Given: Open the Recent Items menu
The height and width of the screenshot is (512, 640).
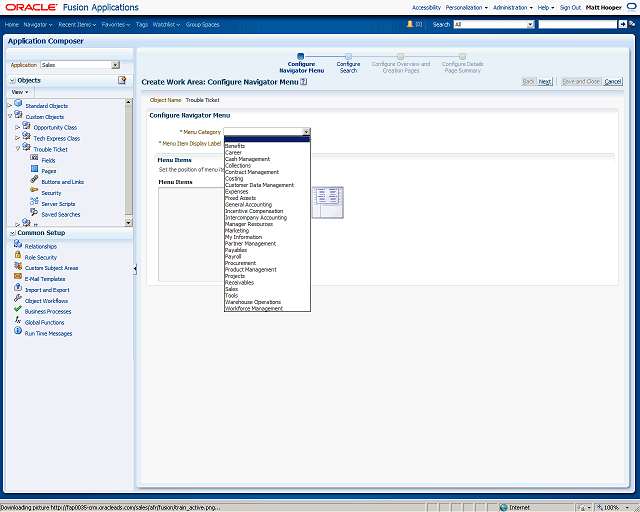Looking at the screenshot, I should [77, 24].
